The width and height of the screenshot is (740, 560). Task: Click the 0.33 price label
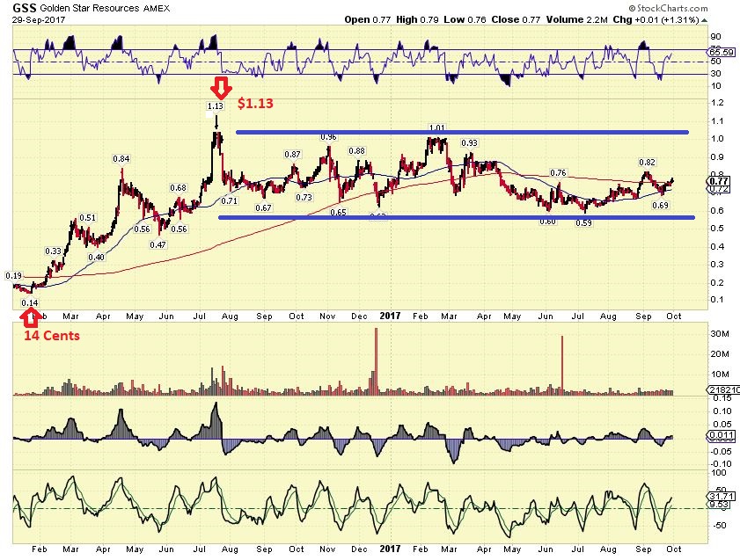point(54,251)
